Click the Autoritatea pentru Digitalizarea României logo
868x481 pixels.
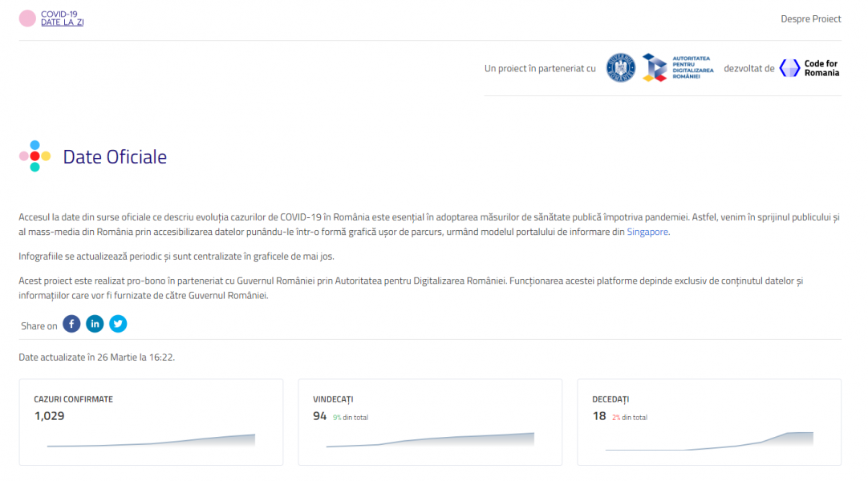678,67
